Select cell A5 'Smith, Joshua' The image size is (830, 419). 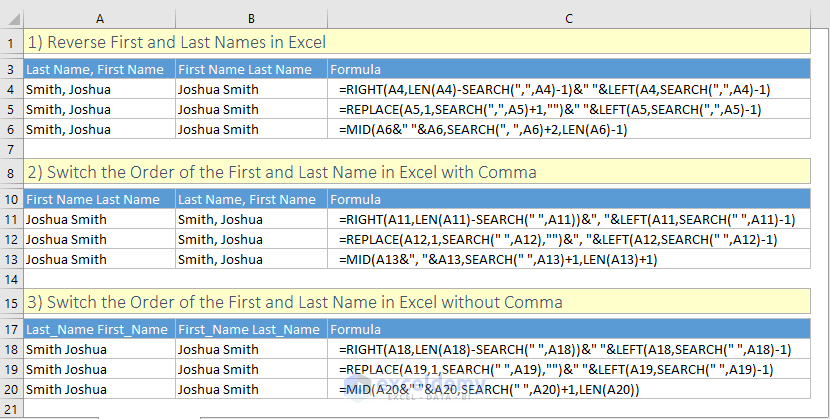[100, 110]
